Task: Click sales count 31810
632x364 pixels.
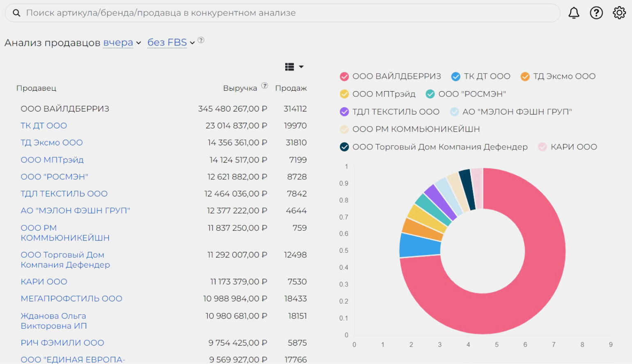Action: click(296, 142)
